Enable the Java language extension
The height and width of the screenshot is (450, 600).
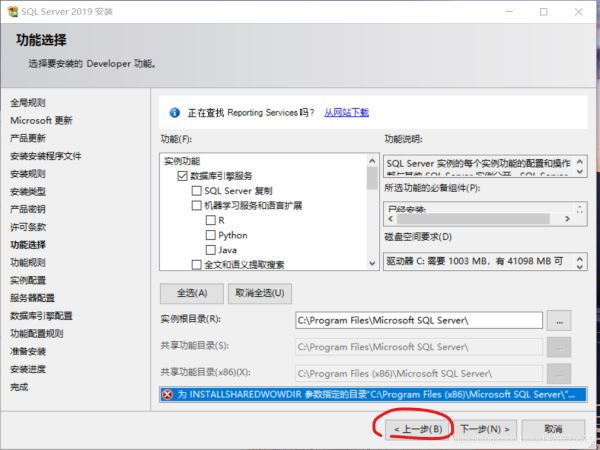[210, 250]
